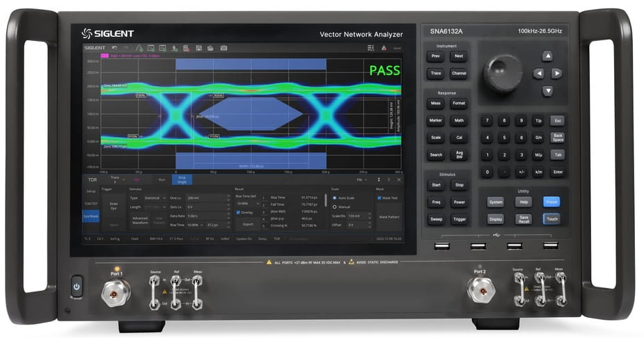Open the Trace selector dropdown
The image size is (644, 338).
[117, 179]
